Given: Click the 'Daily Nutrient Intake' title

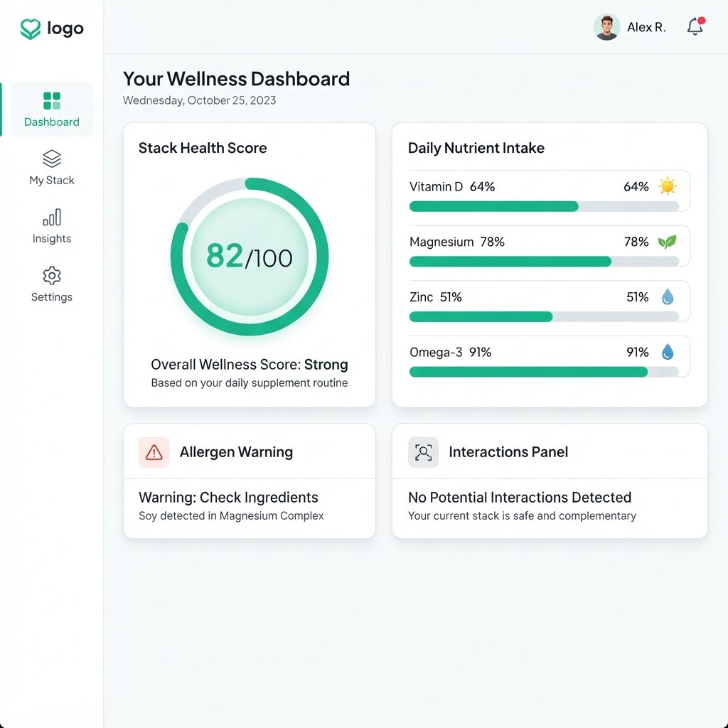Looking at the screenshot, I should tap(476, 148).
